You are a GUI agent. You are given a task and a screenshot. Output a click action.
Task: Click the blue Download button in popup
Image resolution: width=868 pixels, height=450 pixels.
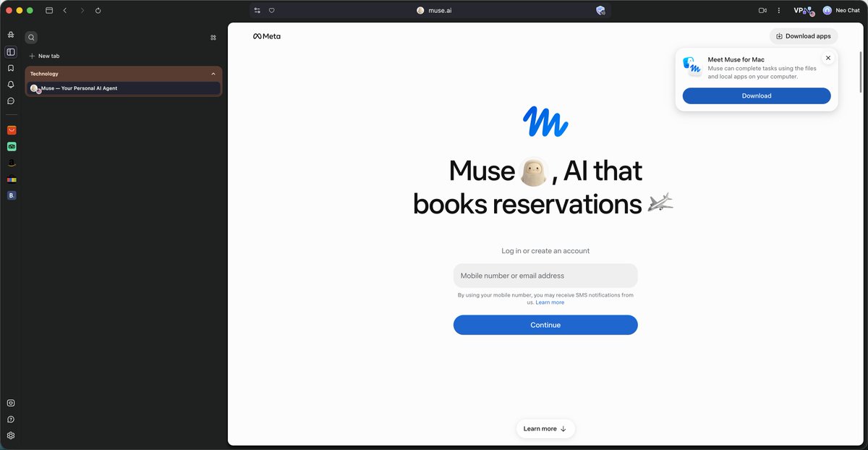point(757,95)
